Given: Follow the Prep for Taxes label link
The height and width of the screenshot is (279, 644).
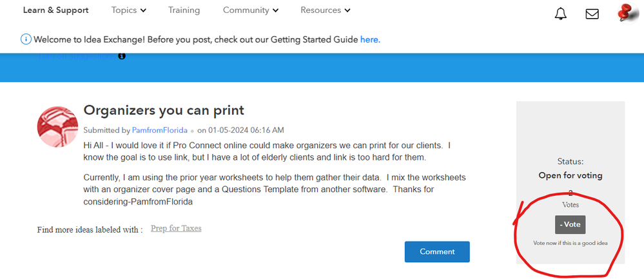Looking at the screenshot, I should coord(176,228).
